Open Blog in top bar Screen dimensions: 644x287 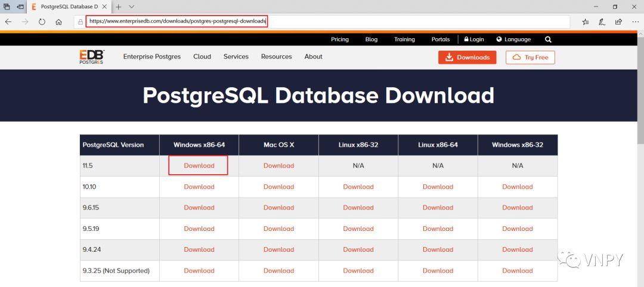(x=371, y=39)
